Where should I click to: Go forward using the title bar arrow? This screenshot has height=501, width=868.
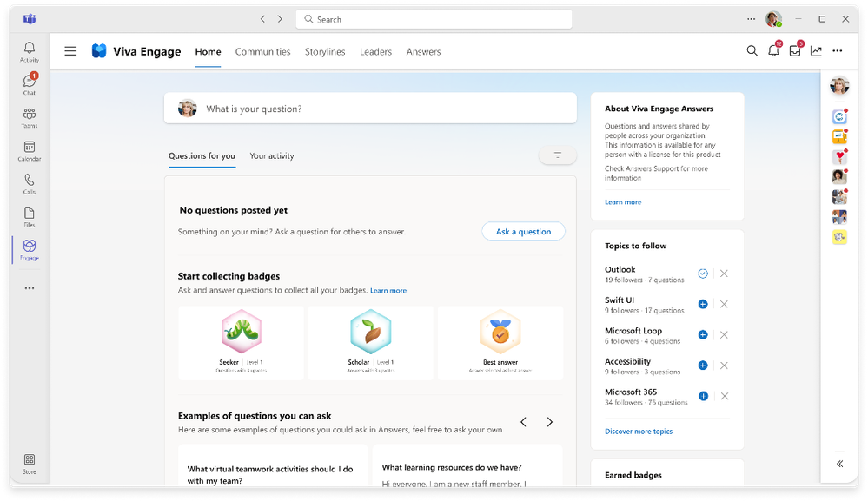click(280, 19)
